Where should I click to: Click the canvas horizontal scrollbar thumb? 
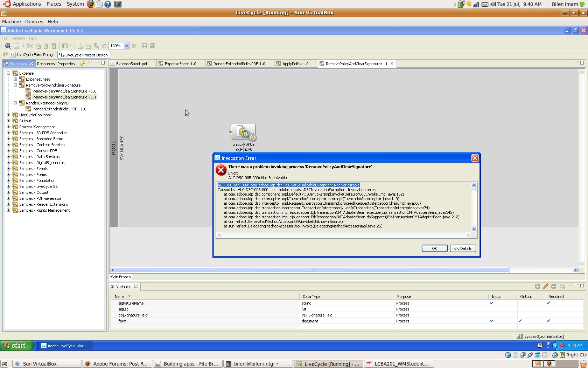coord(313,270)
